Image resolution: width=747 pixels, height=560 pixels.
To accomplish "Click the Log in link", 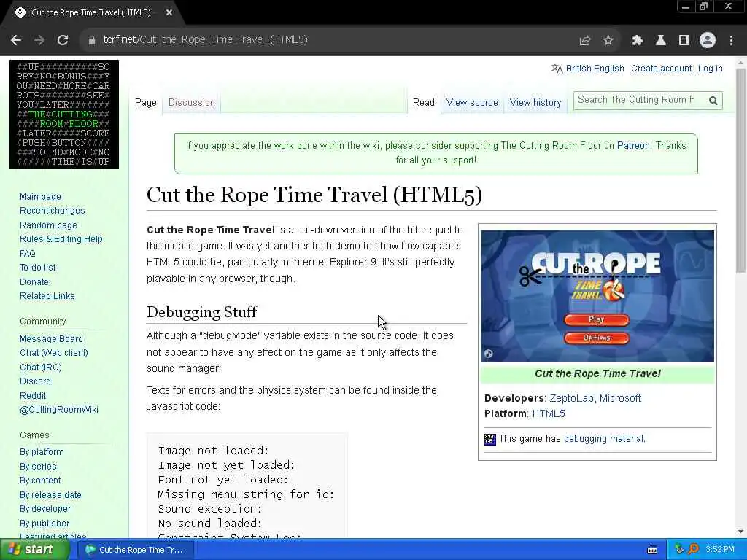I will pos(710,69).
